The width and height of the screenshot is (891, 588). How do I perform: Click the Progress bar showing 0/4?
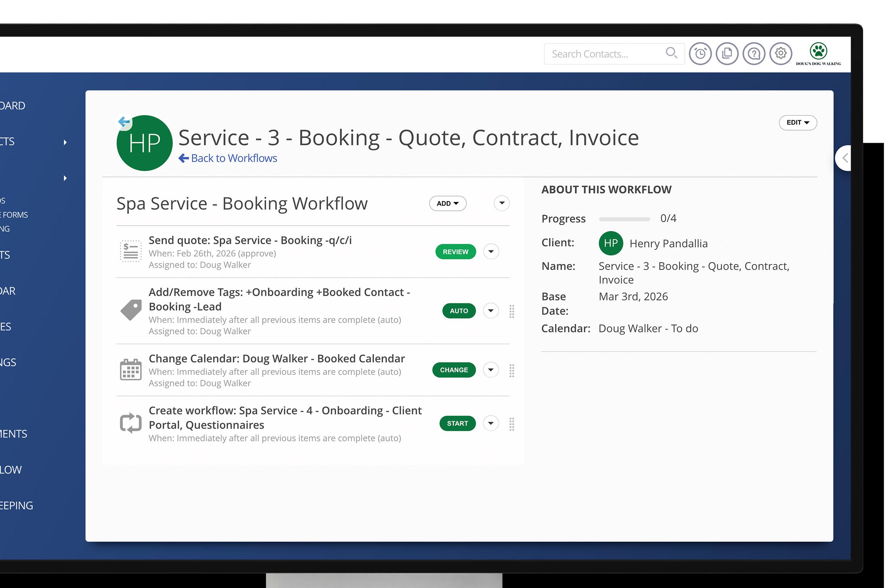point(624,219)
